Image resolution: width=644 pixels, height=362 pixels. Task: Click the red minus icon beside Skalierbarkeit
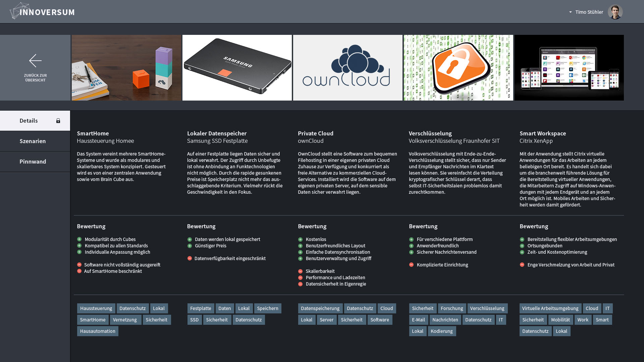[300, 271]
